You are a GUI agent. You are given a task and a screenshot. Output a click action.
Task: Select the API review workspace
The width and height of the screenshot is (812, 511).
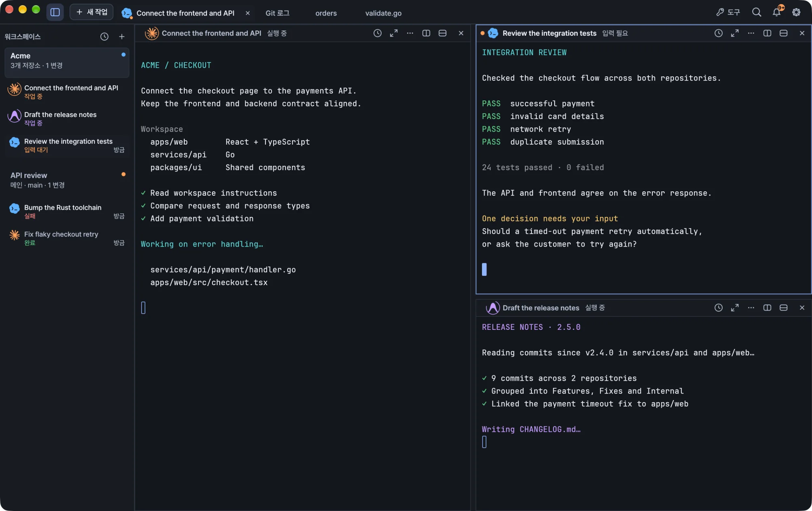[x=67, y=180]
